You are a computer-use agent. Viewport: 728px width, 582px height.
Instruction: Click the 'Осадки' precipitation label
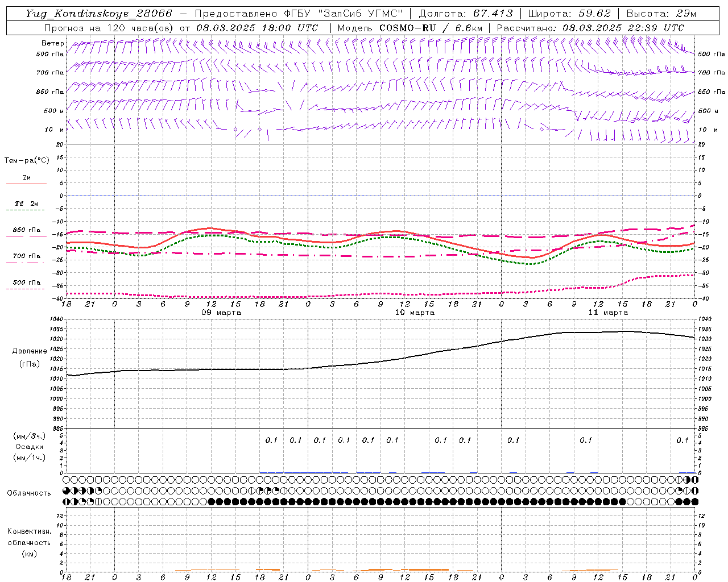30,447
